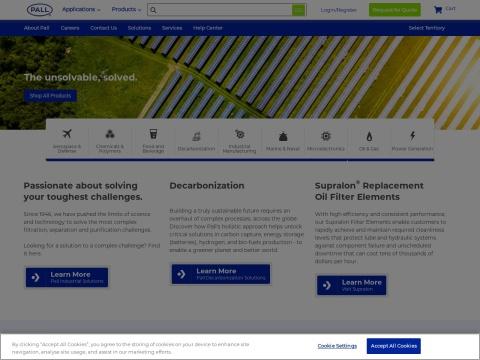This screenshot has width=480, height=360.
Task: Expand the Products dropdown menu
Action: coord(126,10)
